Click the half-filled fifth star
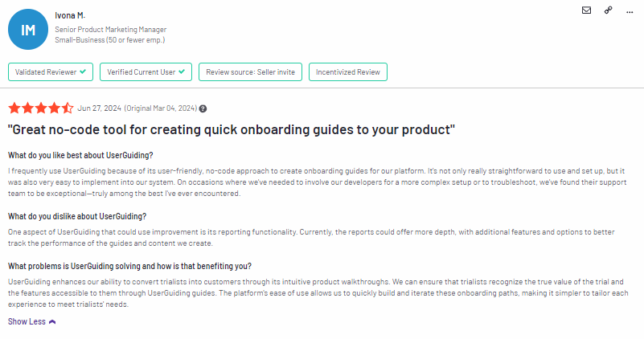 68,108
